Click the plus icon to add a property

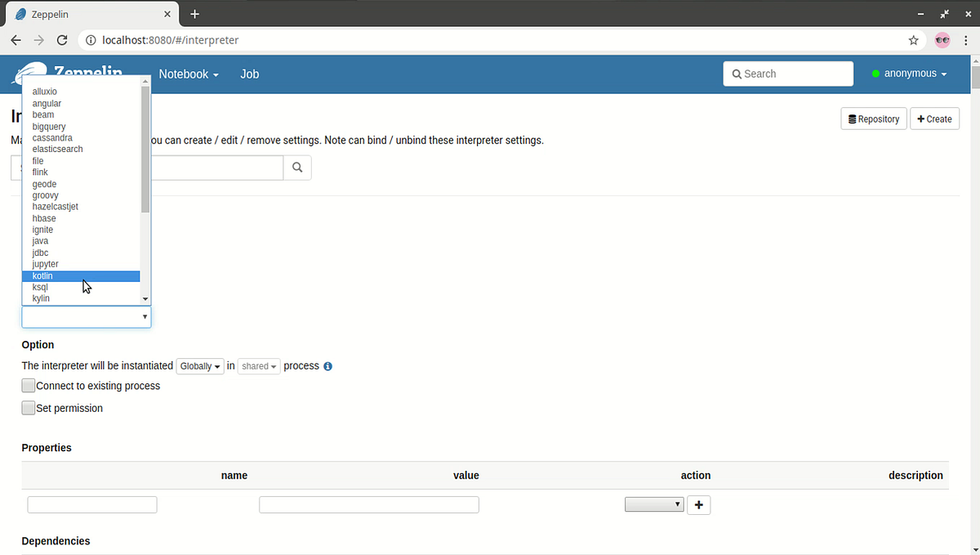click(x=698, y=504)
